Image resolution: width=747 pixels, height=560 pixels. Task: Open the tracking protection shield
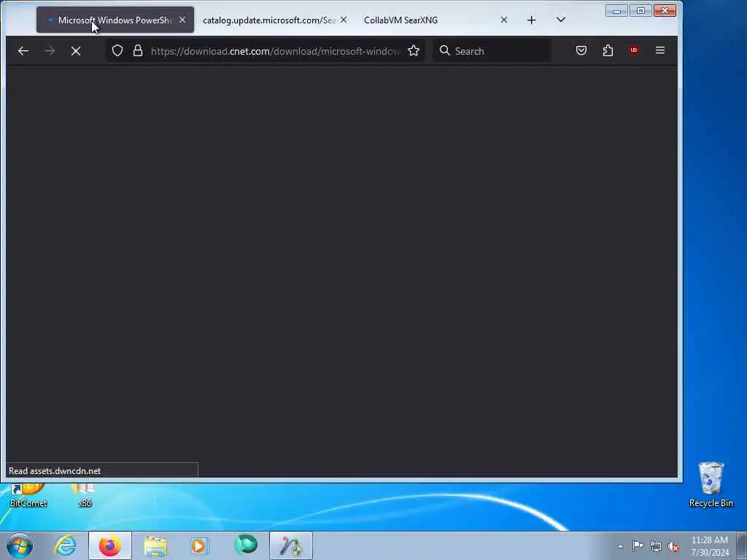click(117, 50)
